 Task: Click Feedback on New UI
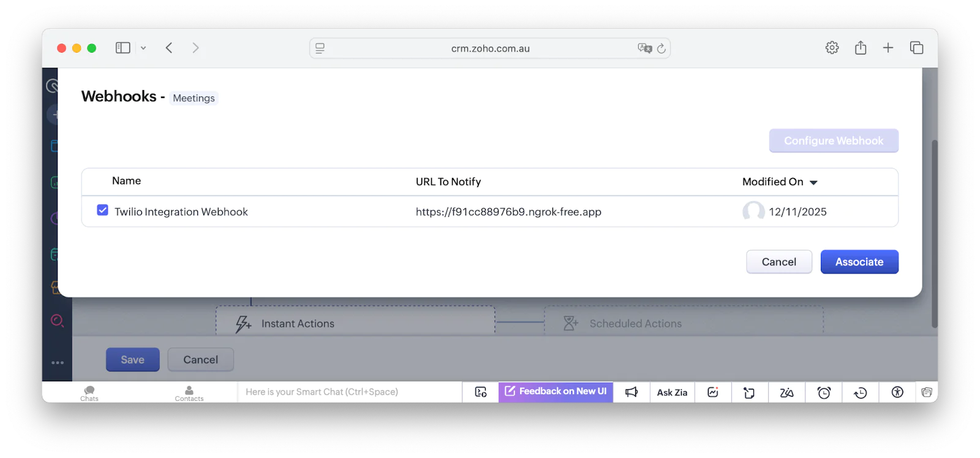pos(556,391)
